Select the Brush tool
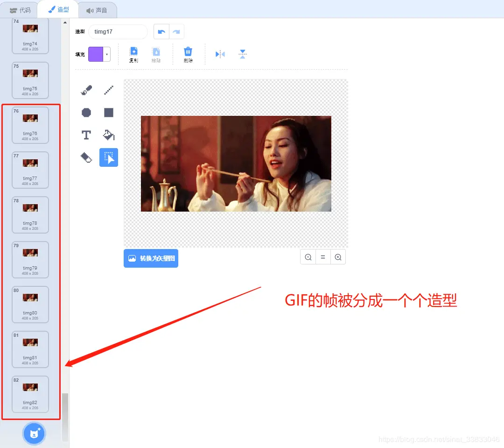Image resolution: width=504 pixels, height=448 pixels. click(x=86, y=90)
